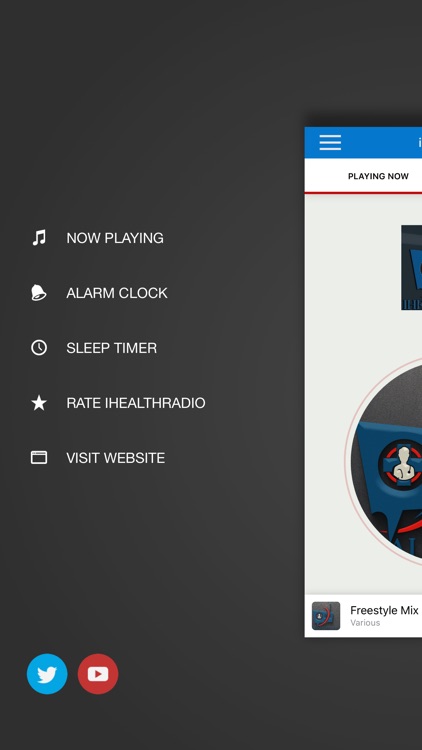Viewport: 422px width, 750px height.
Task: Click the alarm bell icon
Action: (39, 293)
